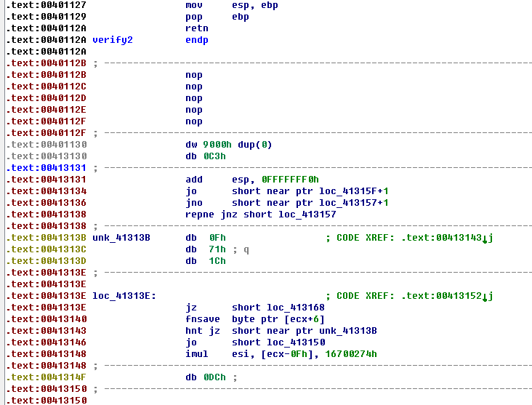Select 'fnsave byte ptr [ecx+6]' instruction

[255, 319]
